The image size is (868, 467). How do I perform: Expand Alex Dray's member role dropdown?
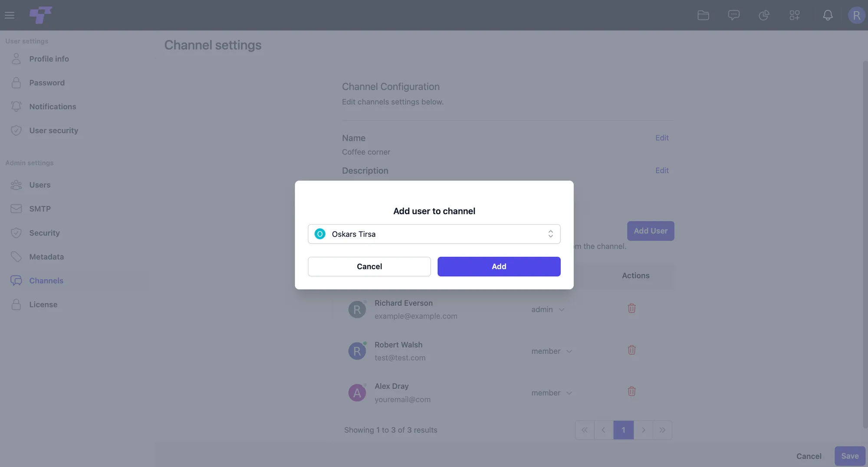click(x=552, y=393)
